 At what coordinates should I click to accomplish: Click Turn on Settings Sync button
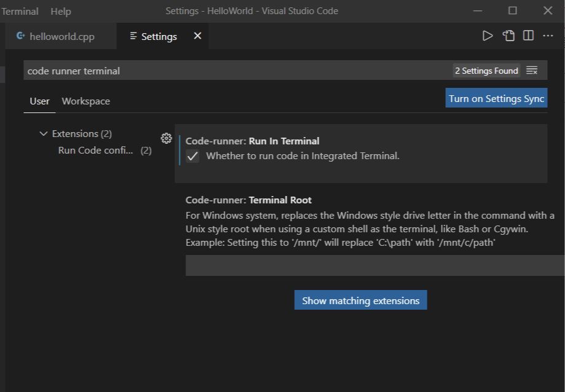[496, 98]
